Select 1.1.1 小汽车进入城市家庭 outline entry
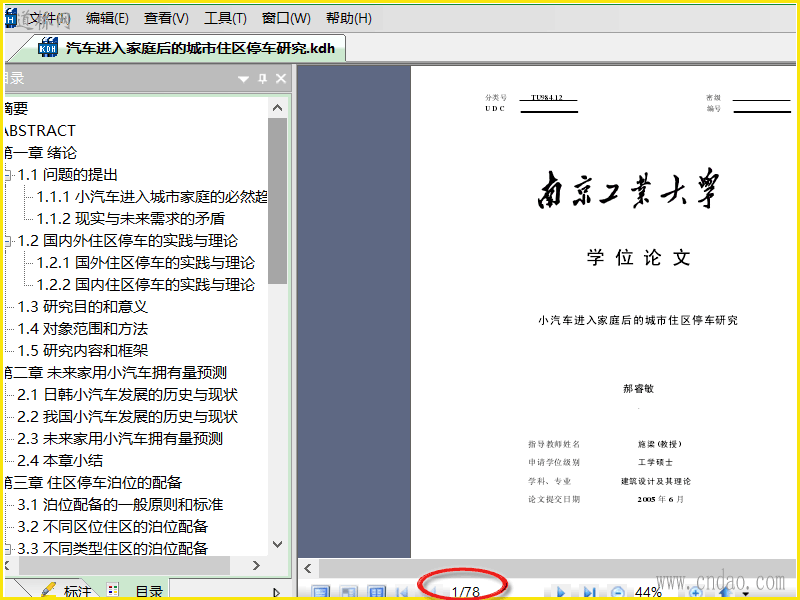800x600 pixels. tap(152, 197)
